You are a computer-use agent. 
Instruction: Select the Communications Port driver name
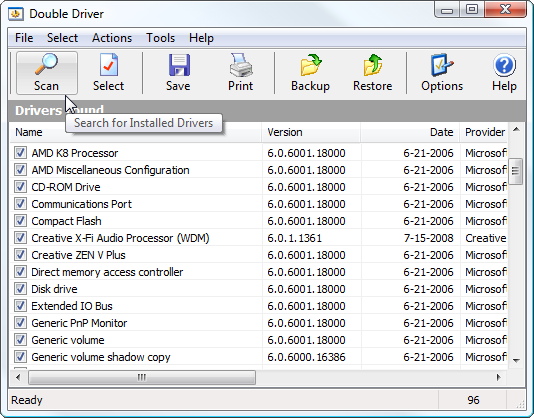[81, 204]
